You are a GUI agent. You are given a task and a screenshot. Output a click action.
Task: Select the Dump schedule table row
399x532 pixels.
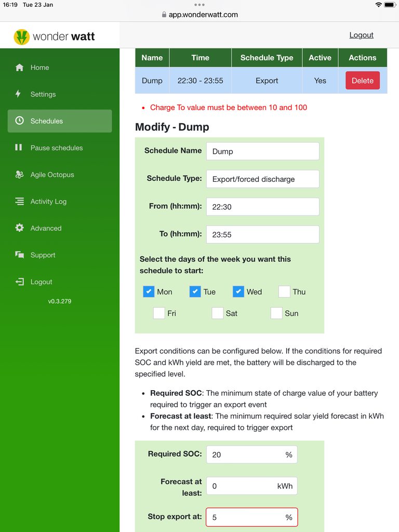(200, 81)
